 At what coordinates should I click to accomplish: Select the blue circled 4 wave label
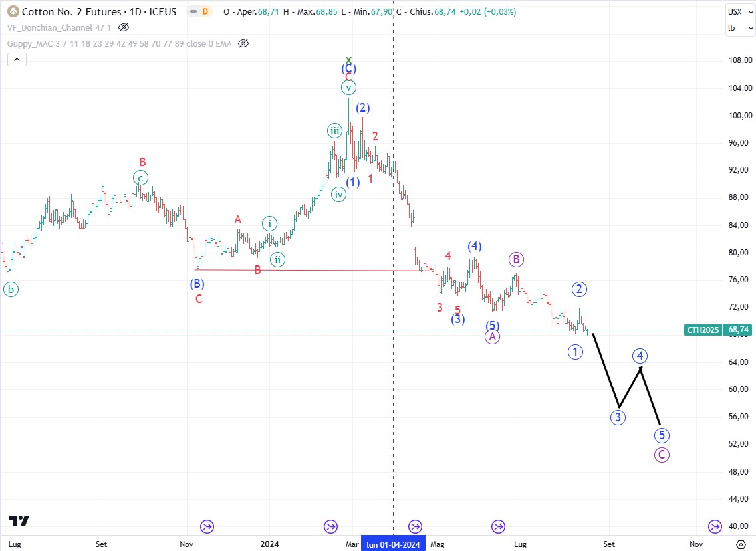click(x=640, y=356)
